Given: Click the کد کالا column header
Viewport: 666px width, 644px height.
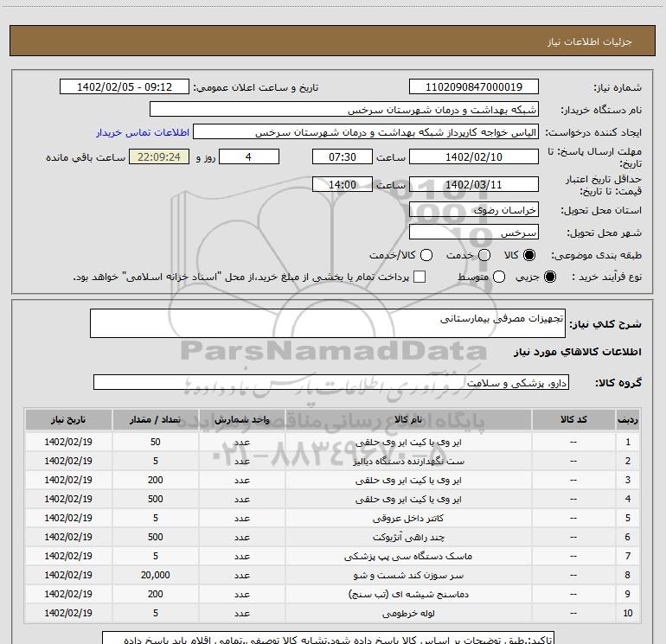Looking at the screenshot, I should pos(573,419).
